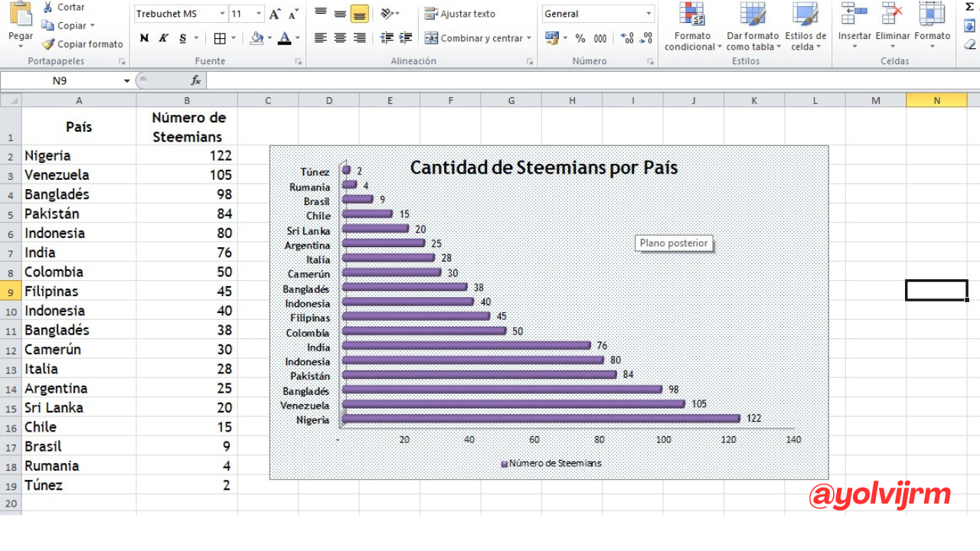This screenshot has height=551, width=980.
Task: Click the Cortar scissors icon
Action: [47, 7]
